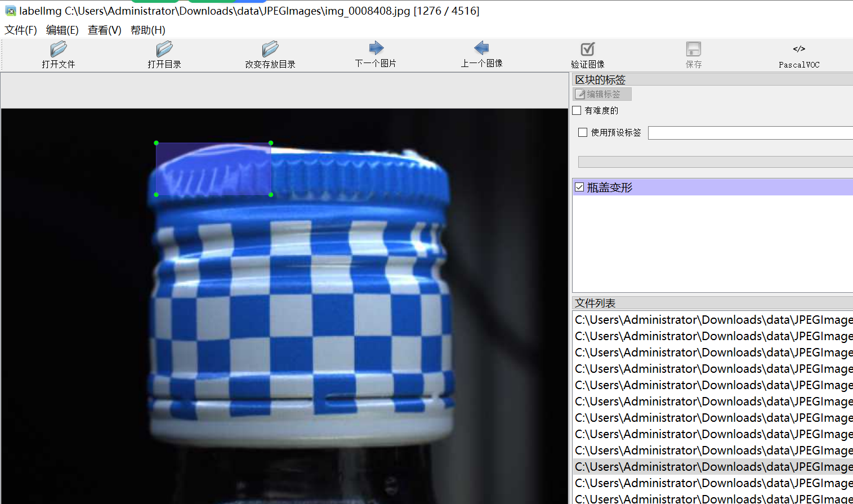Click the bottom-right green vertex of bounding box
The width and height of the screenshot is (853, 504).
point(271,195)
